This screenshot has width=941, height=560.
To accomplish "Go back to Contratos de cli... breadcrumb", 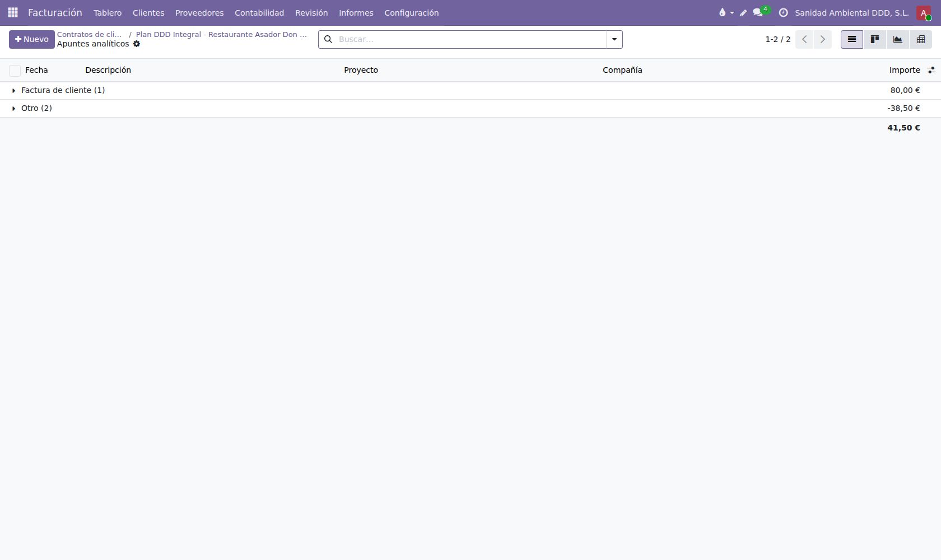I will [89, 34].
